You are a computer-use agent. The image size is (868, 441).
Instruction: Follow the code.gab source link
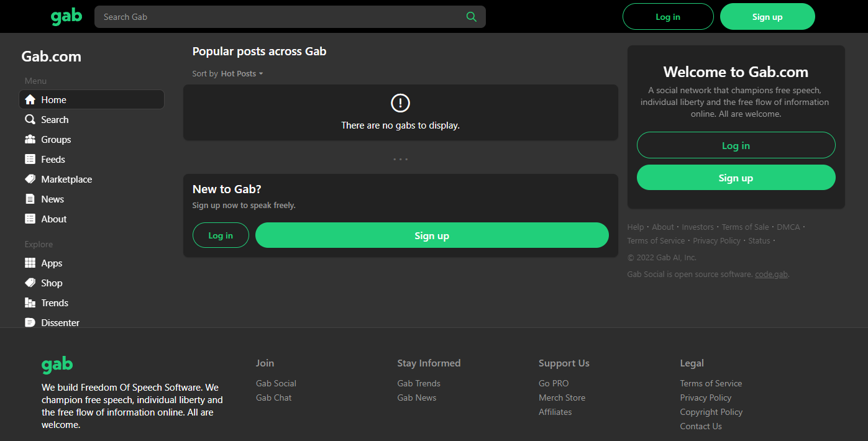pyautogui.click(x=771, y=274)
